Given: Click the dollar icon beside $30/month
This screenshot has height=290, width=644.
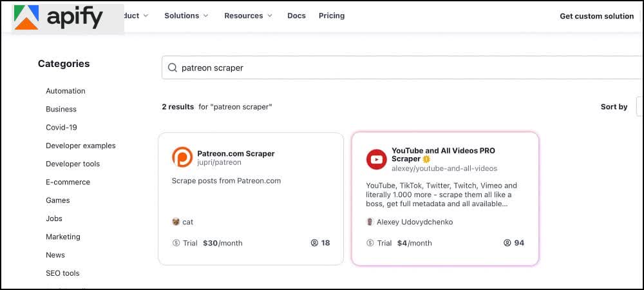Looking at the screenshot, I should tap(176, 243).
